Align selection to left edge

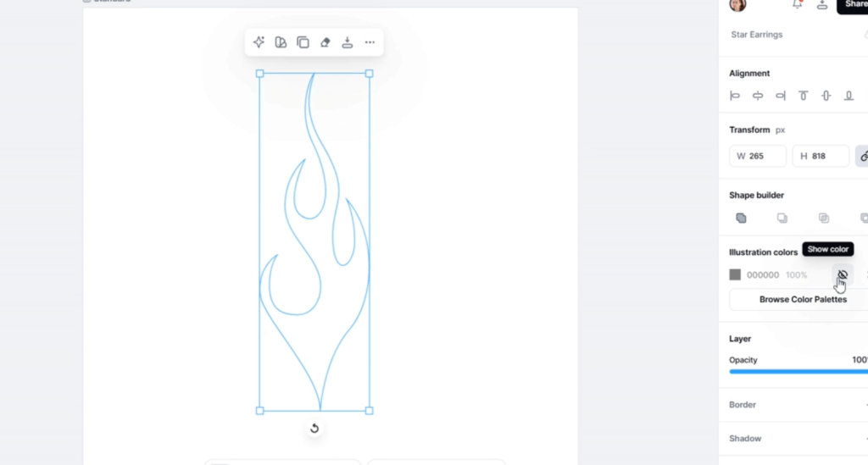click(x=735, y=96)
